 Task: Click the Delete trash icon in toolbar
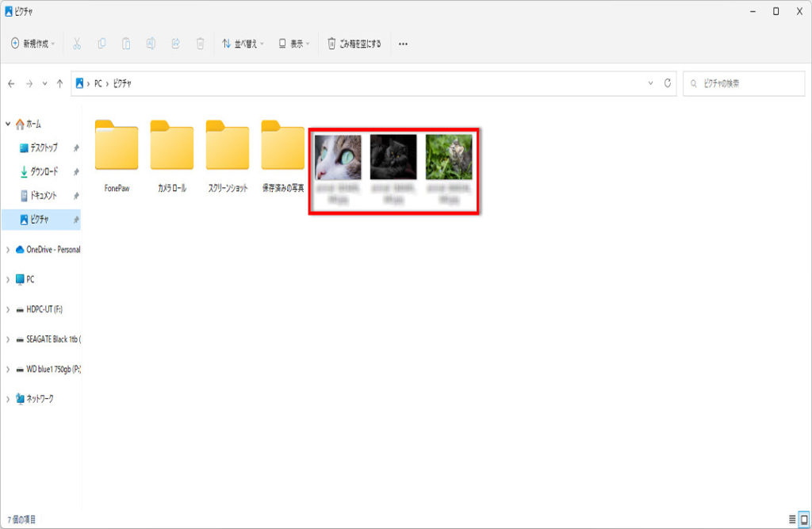click(x=201, y=44)
